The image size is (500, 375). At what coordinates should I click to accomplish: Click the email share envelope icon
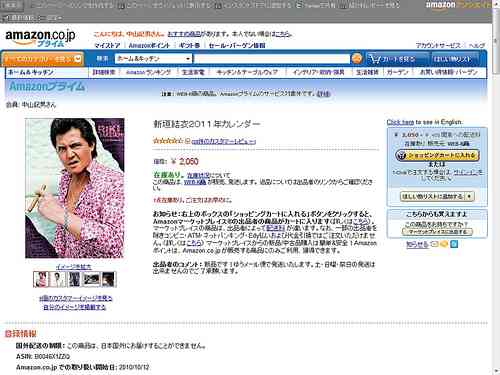(434, 244)
